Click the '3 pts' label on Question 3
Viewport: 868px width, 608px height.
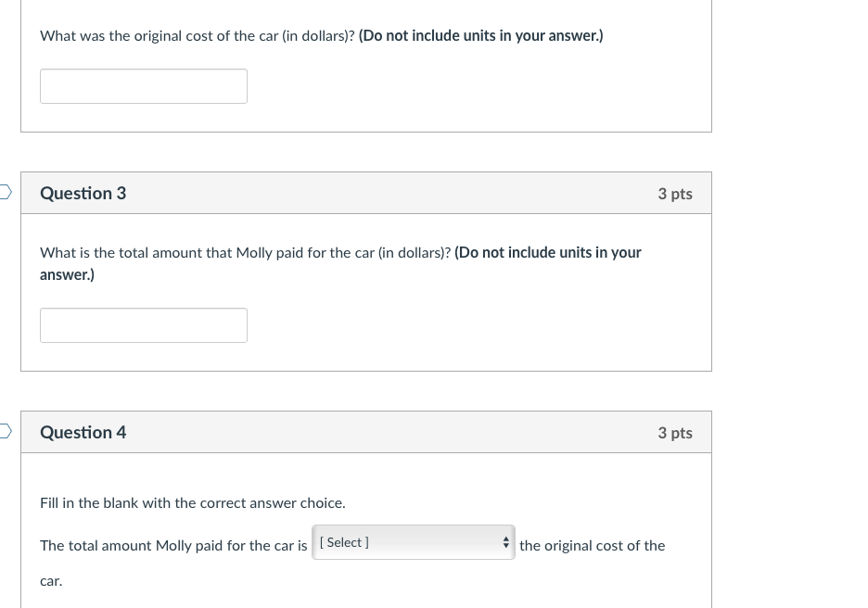[675, 193]
